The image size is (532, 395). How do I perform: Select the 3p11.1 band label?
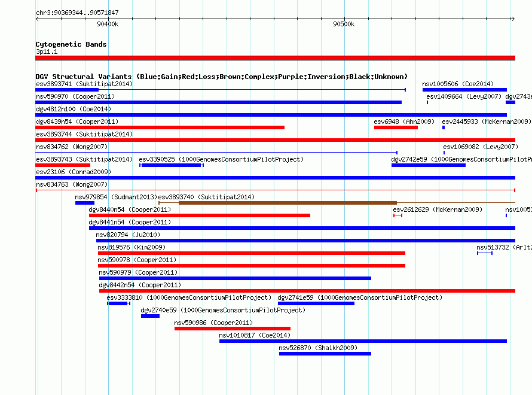pos(47,51)
